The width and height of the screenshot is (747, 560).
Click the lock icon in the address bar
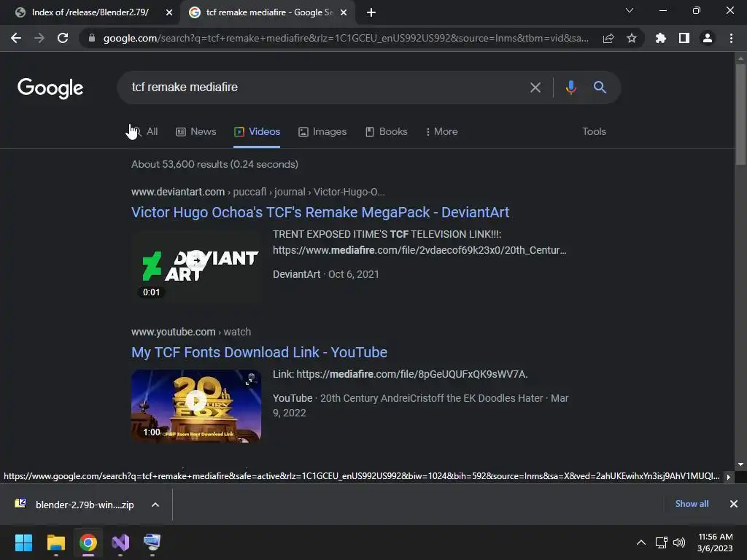tap(92, 38)
